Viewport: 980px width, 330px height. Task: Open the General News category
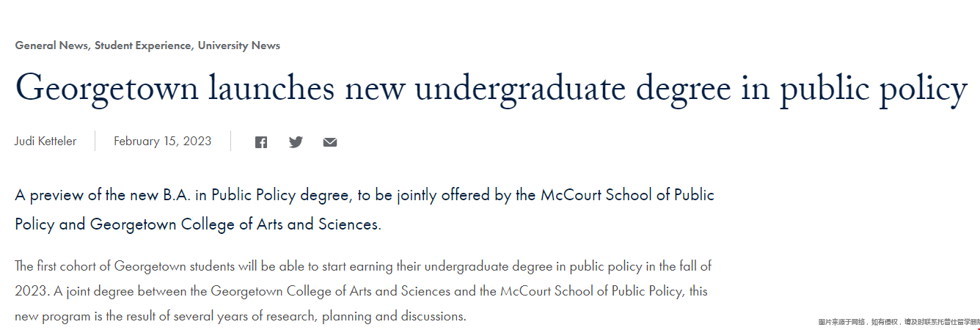51,45
